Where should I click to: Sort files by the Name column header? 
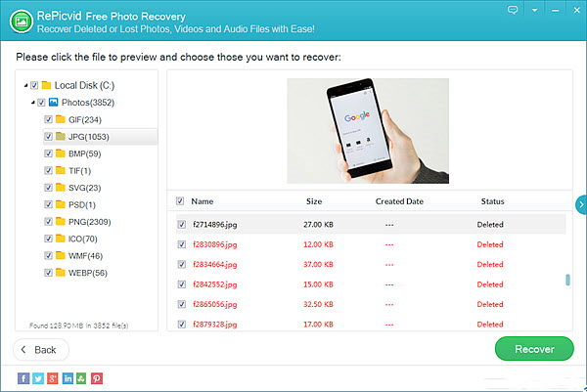(x=203, y=201)
